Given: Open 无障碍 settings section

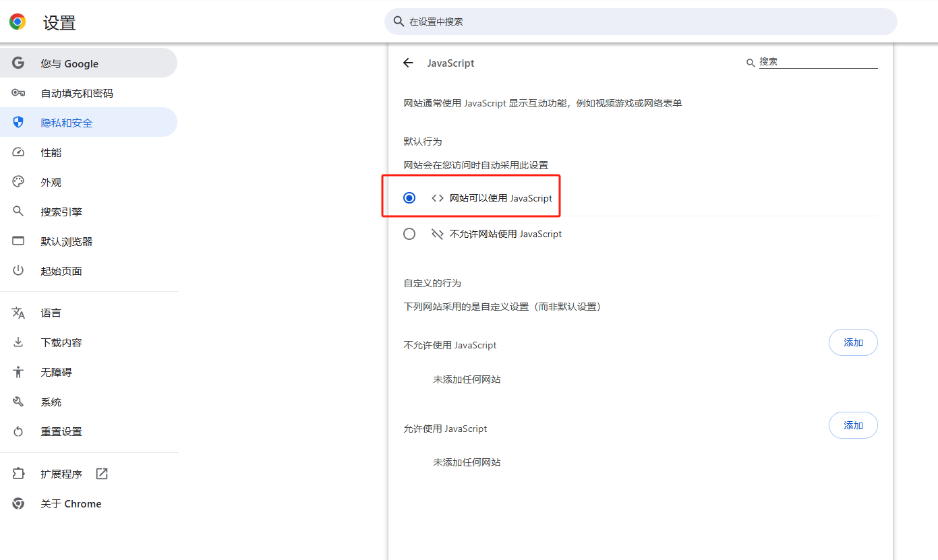Looking at the screenshot, I should coord(88,372).
